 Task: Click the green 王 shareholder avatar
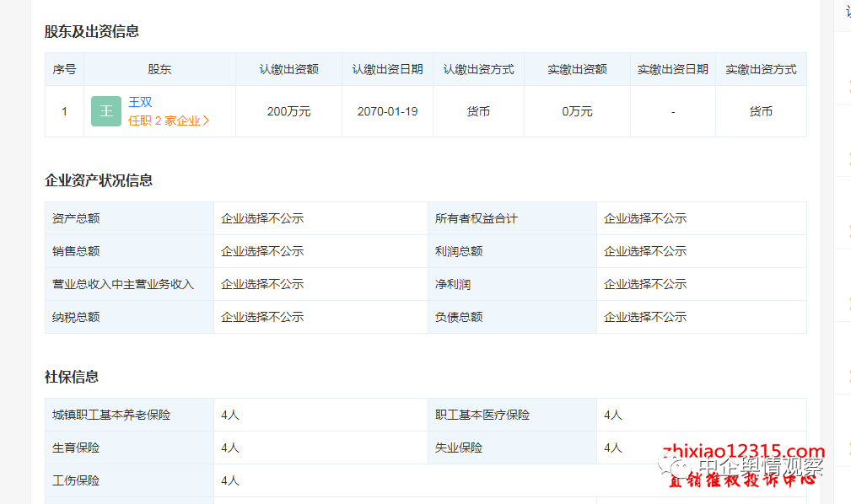[x=106, y=111]
